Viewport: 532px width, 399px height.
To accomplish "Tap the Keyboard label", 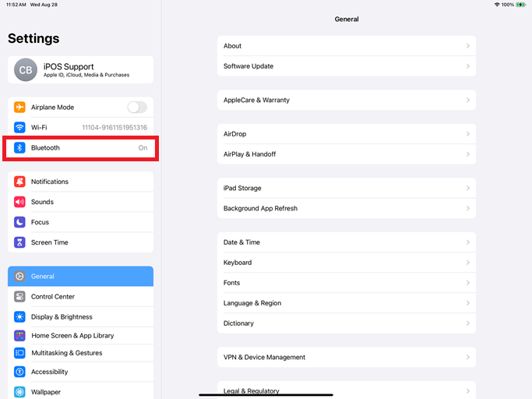I will click(238, 263).
